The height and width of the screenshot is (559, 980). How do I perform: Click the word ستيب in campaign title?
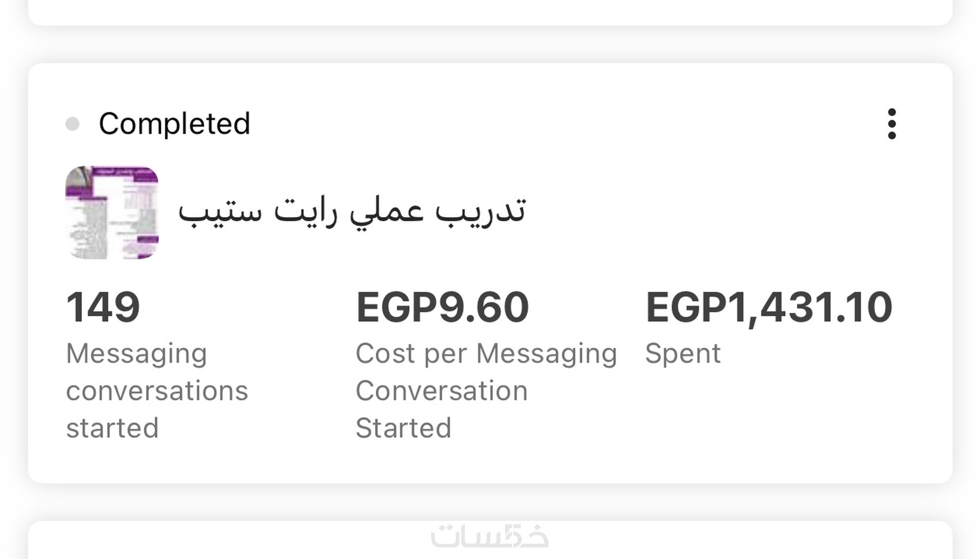tap(220, 211)
